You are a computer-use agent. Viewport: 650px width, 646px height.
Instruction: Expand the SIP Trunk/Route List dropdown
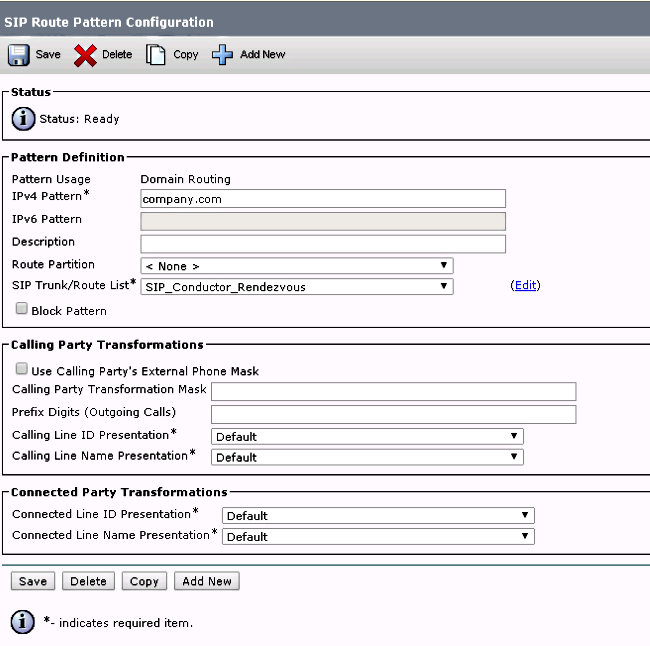pos(297,287)
